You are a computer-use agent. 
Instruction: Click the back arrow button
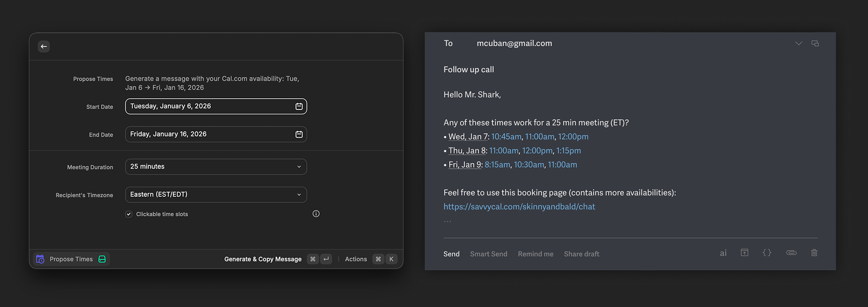[44, 47]
